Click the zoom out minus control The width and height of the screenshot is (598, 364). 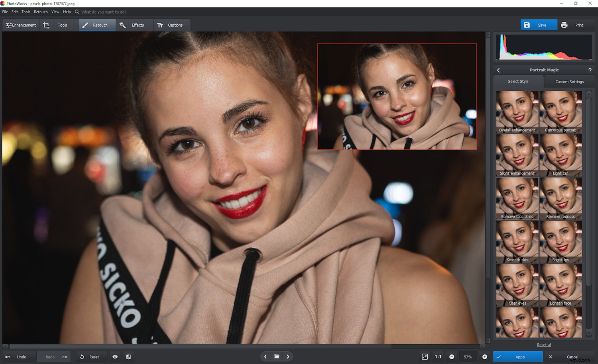click(x=452, y=357)
